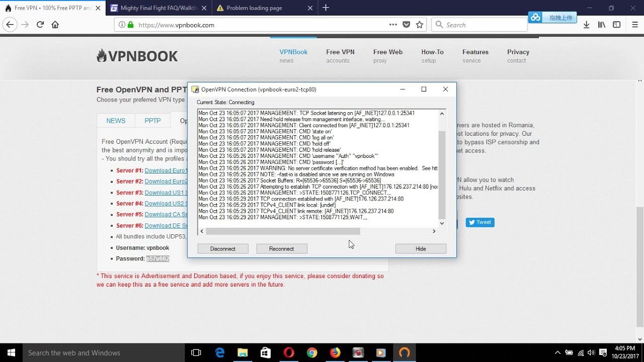The width and height of the screenshot is (644, 362).
Task: Open the PPTP tab on VPNBook
Action: coord(152,121)
